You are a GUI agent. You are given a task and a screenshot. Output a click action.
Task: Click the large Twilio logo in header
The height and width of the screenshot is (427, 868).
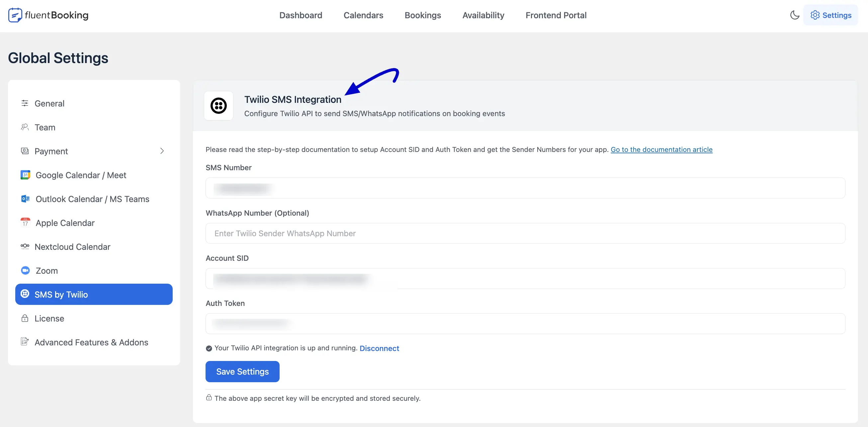click(219, 106)
